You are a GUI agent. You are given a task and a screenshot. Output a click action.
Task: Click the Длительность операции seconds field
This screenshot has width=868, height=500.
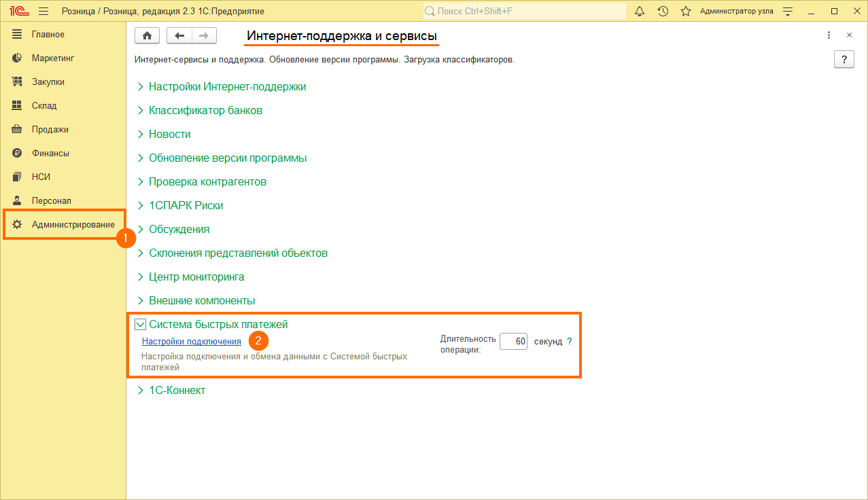pos(513,342)
